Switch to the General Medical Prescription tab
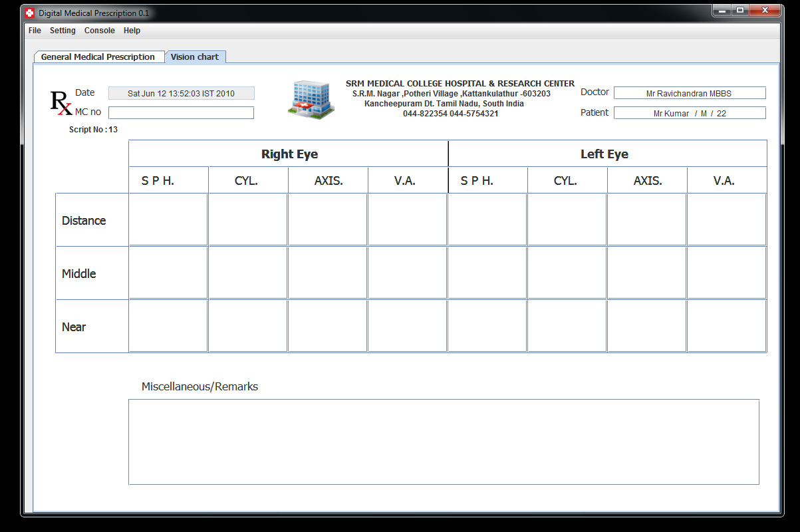 98,57
